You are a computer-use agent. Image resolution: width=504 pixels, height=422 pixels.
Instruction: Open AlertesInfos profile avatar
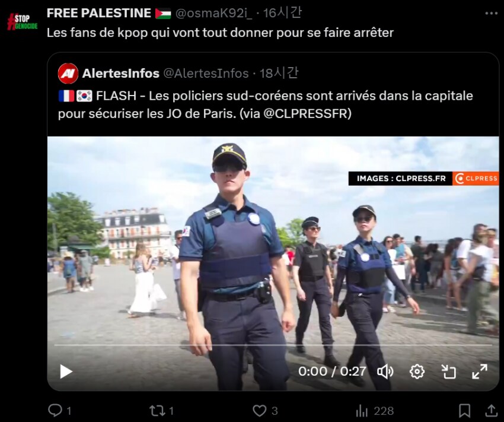pos(68,74)
